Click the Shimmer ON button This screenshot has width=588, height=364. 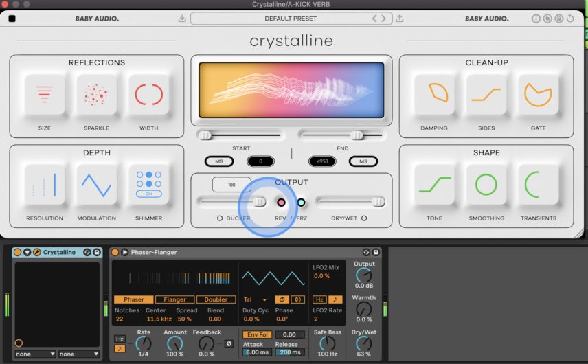tap(149, 194)
